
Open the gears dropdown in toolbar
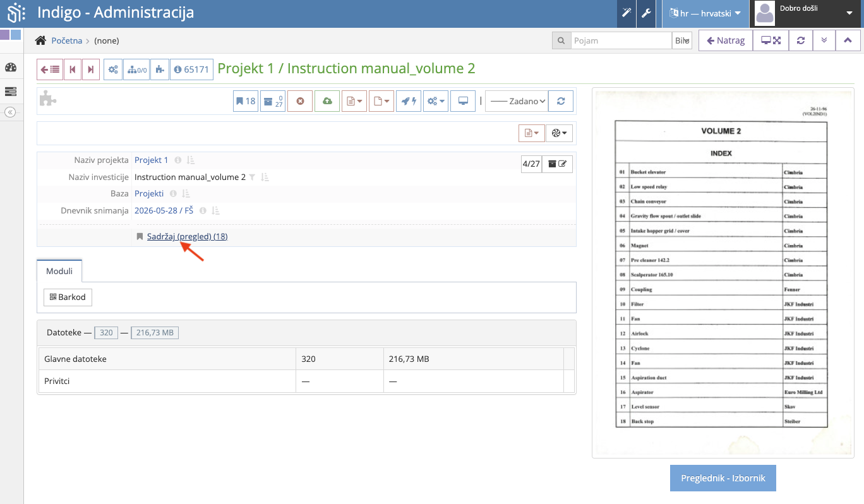coord(436,101)
